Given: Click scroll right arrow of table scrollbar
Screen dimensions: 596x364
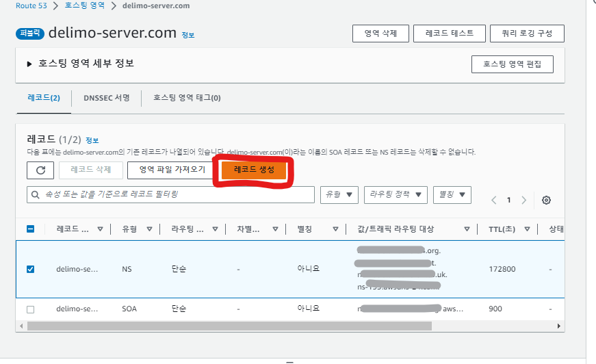Looking at the screenshot, I should tap(559, 326).
